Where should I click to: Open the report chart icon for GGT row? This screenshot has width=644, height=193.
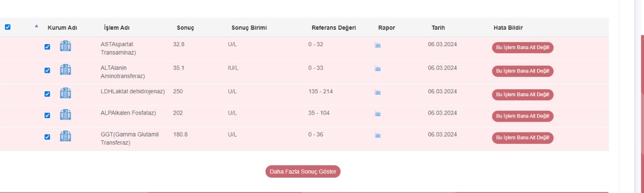coord(377,135)
